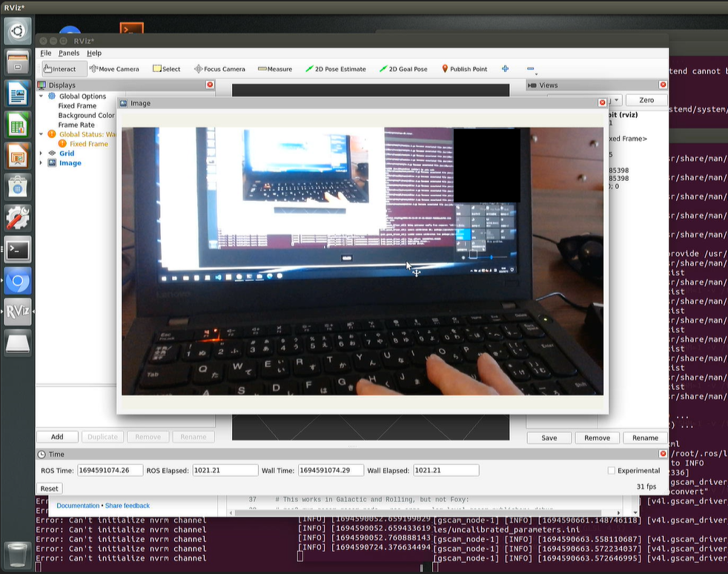The image size is (728, 574).
Task: Click the Displays panel monitor icon
Action: tap(42, 85)
